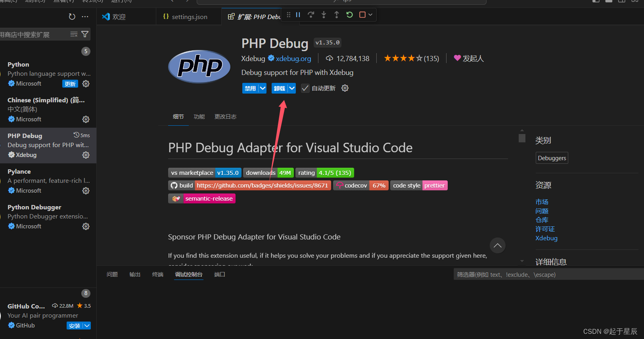Open the extension search filter icon
Screen dimensions: 644x339
(85, 34)
